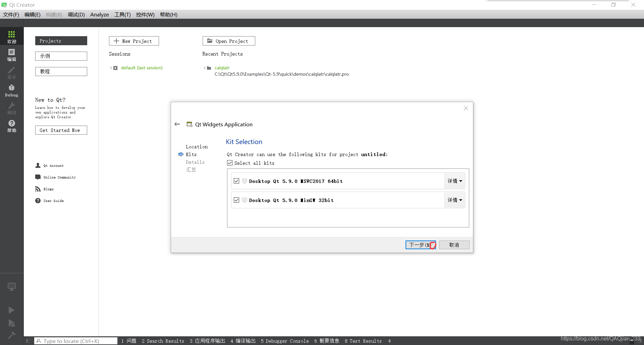Click the Kits step in the wizard
Image resolution: width=644 pixels, height=345 pixels.
pos(191,154)
